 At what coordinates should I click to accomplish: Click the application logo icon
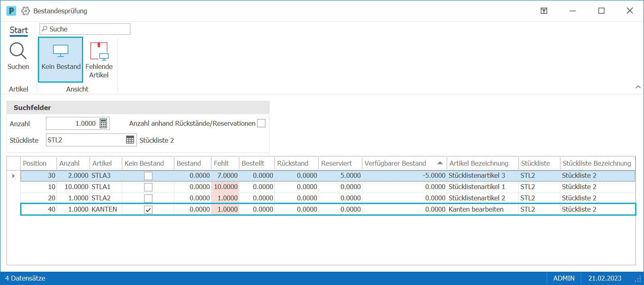(11, 11)
